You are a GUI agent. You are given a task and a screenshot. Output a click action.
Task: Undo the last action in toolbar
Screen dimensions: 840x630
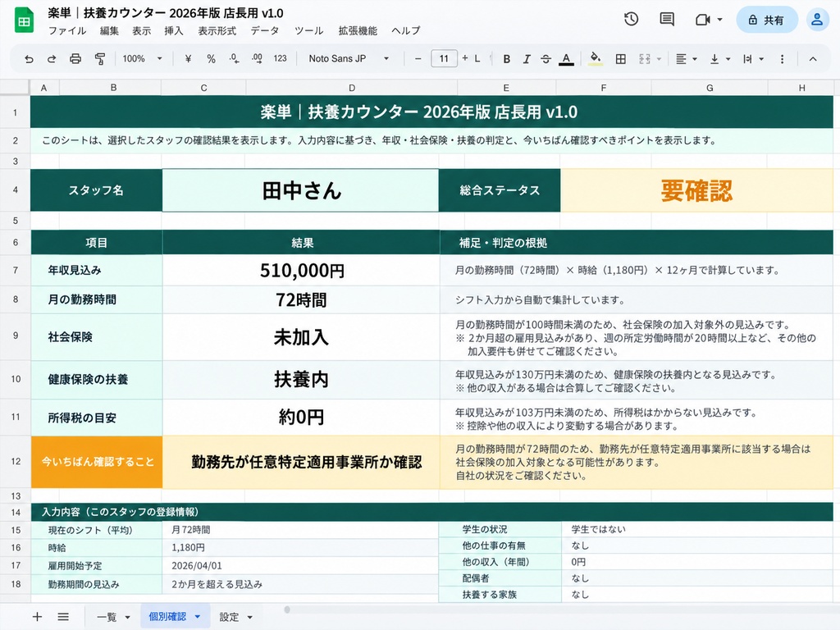click(x=29, y=59)
